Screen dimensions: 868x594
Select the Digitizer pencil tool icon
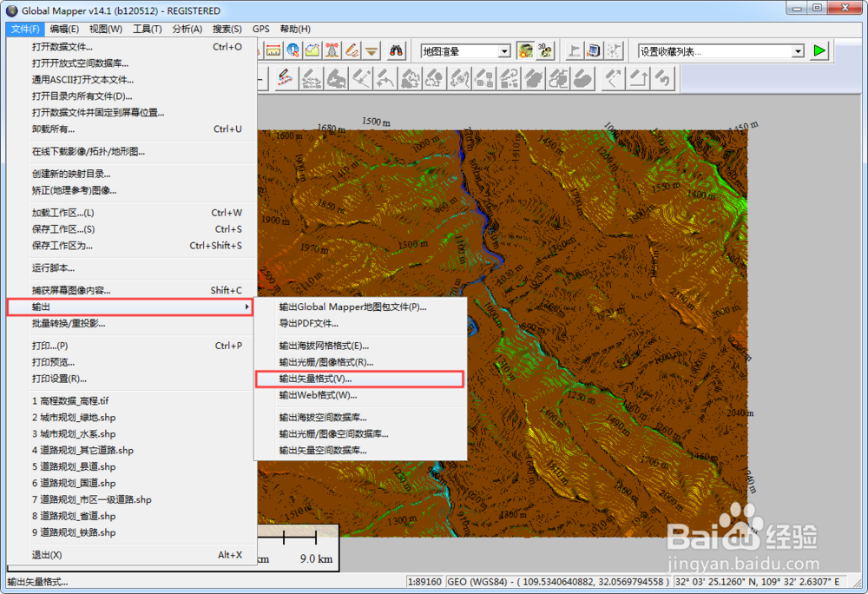click(x=352, y=51)
